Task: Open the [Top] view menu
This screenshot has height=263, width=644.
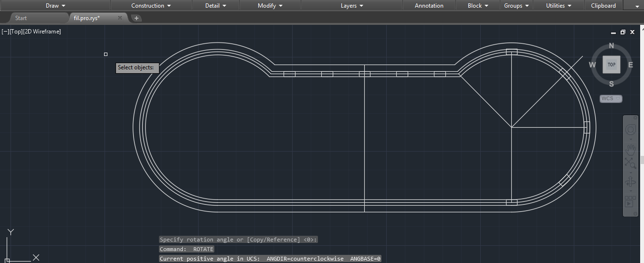Action: [x=16, y=32]
